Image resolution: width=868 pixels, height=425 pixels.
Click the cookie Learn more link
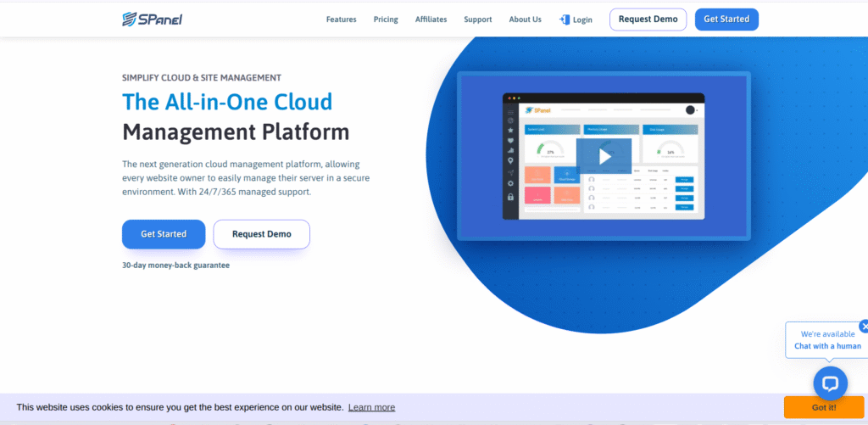coord(371,407)
